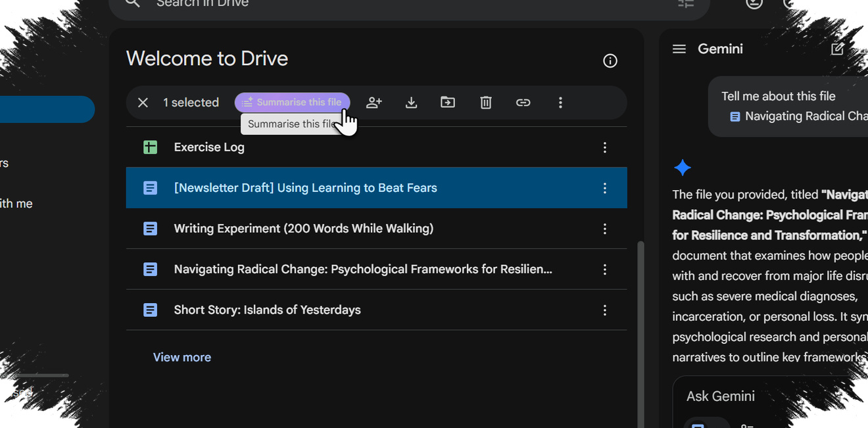Screen dimensions: 868x428
Task: Start a new Gemini chat with pencil icon
Action: click(837, 49)
